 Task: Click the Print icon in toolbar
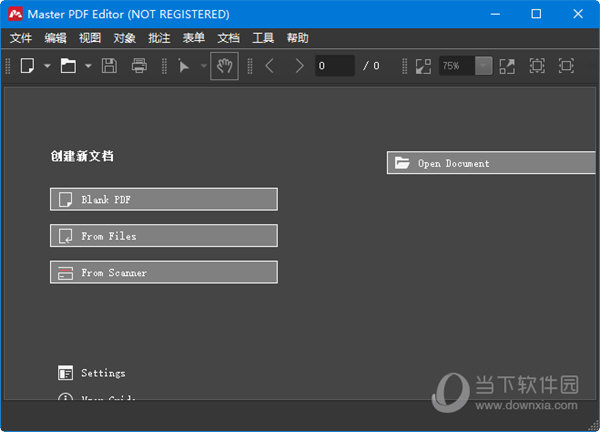139,66
